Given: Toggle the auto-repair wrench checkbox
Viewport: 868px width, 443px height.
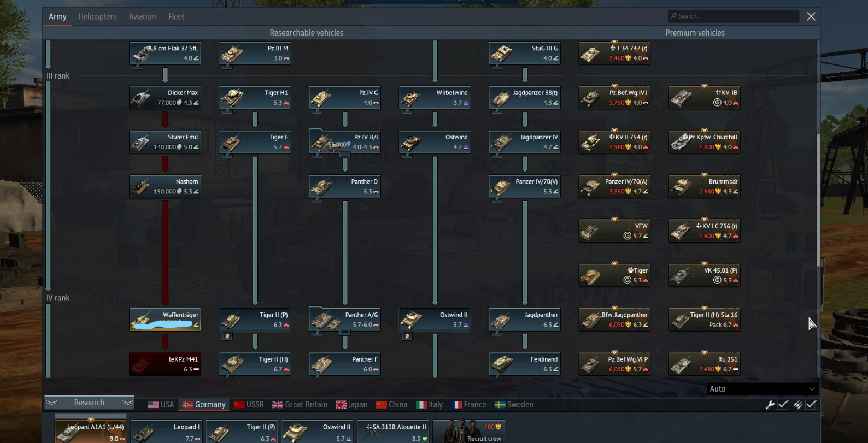Looking at the screenshot, I should [783, 405].
